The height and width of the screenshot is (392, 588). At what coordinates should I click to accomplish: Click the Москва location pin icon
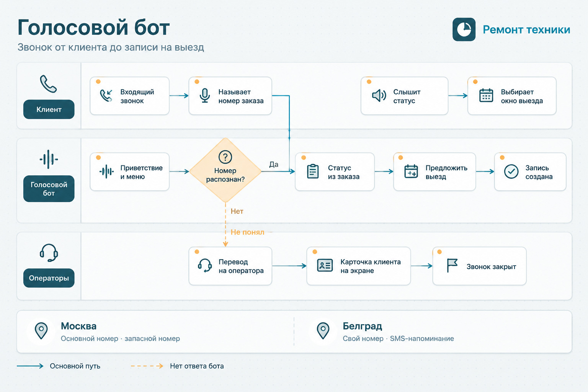click(x=41, y=331)
